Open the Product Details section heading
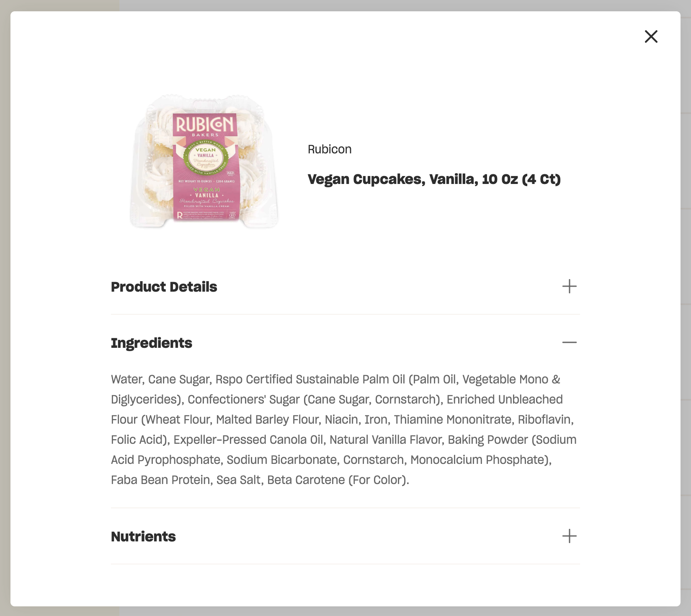Viewport: 691px width, 616px height. tap(164, 287)
